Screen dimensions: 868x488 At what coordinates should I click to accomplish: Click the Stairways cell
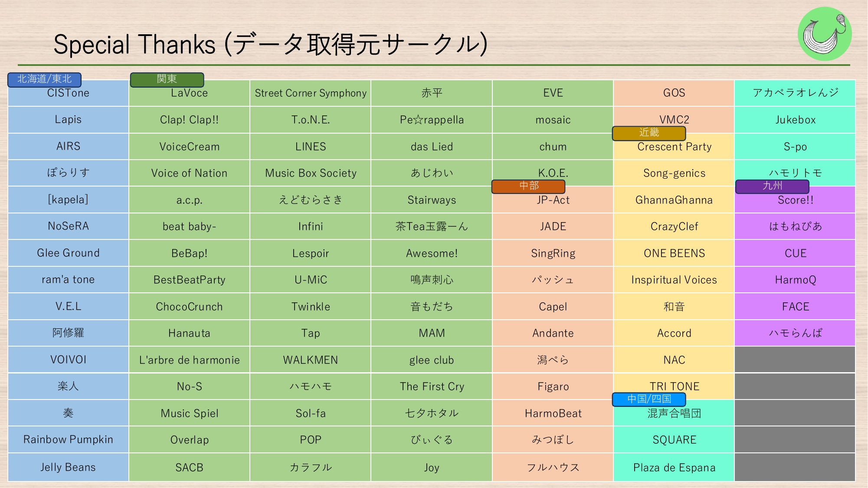pos(432,200)
